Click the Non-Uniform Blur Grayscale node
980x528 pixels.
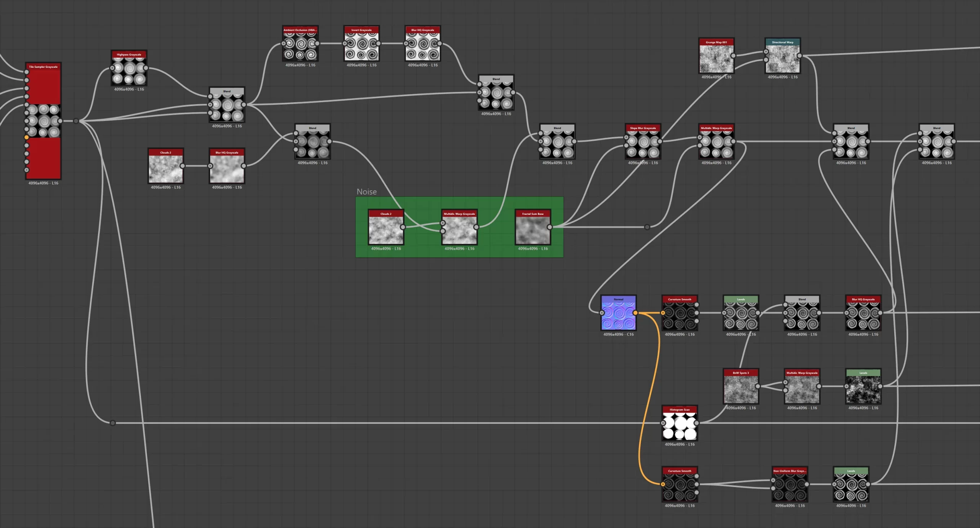pyautogui.click(x=790, y=484)
